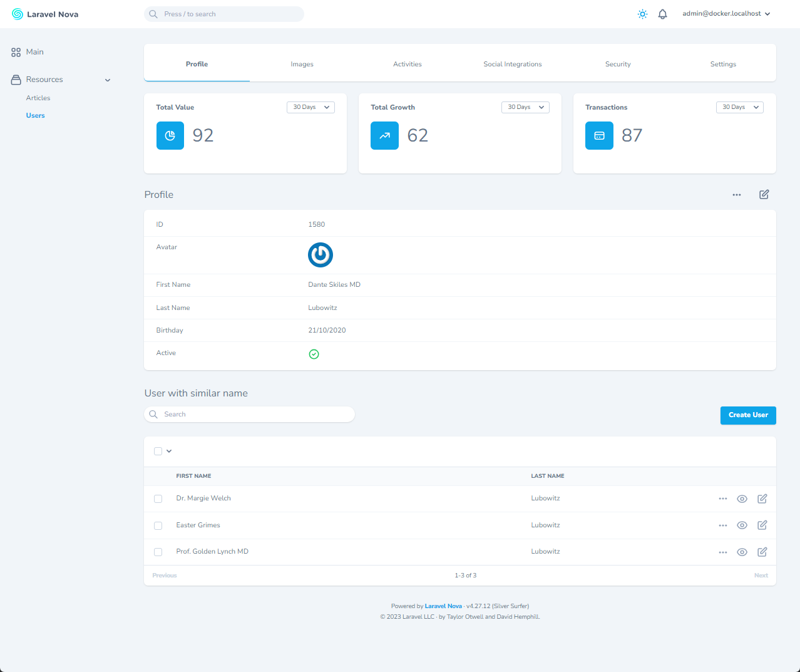Open the Total Value 30 Days dropdown

pos(310,107)
